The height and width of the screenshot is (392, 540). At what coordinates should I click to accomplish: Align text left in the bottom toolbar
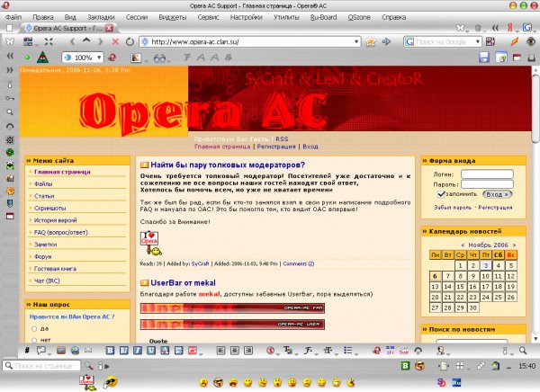click(220, 351)
